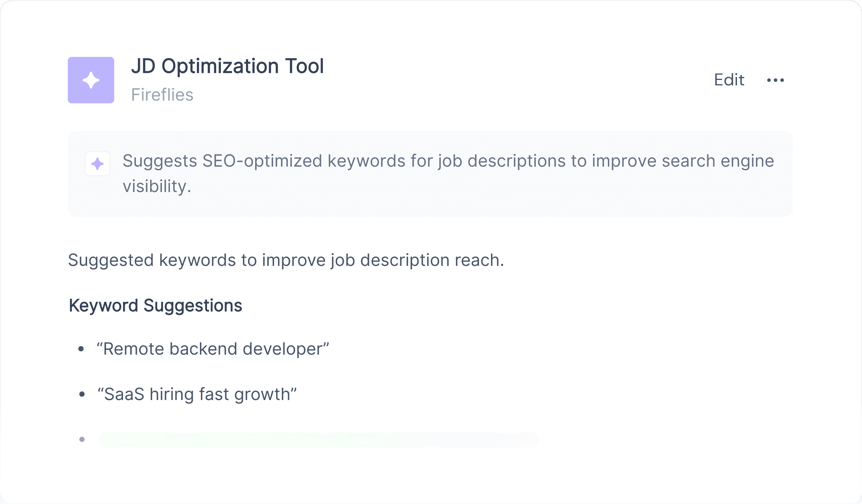Click "search engine" text in the description box
This screenshot has width=862, height=504.
(718, 161)
